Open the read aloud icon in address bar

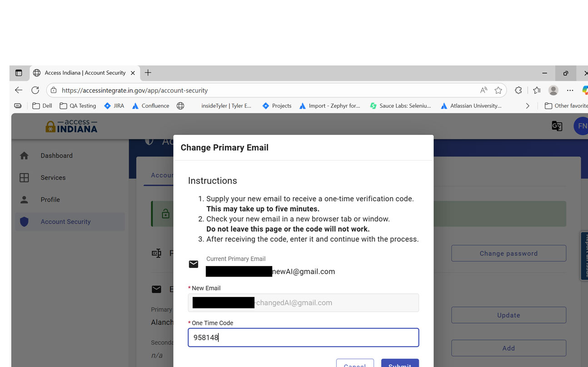[x=483, y=90]
